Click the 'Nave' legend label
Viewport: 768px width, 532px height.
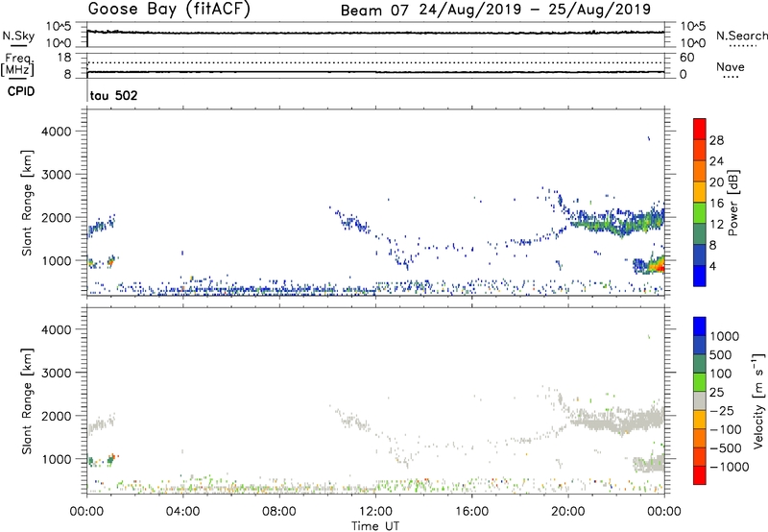coord(731,67)
